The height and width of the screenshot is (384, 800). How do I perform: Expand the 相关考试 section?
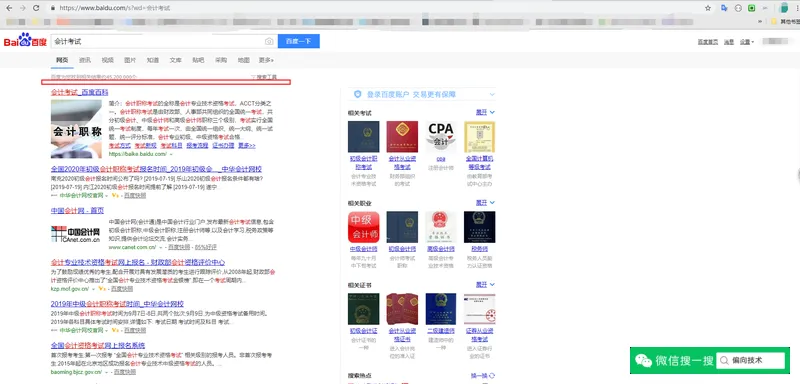coord(485,112)
